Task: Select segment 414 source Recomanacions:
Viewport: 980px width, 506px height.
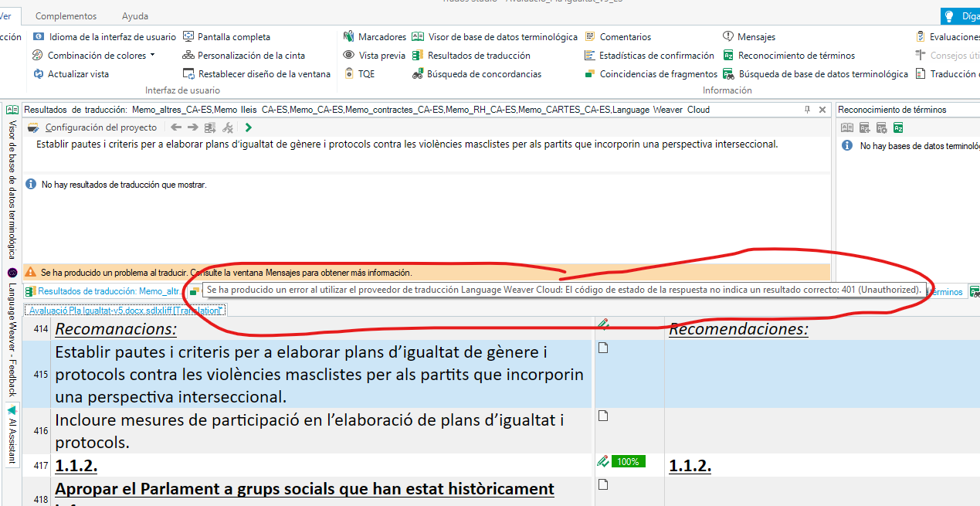Action: click(x=116, y=329)
